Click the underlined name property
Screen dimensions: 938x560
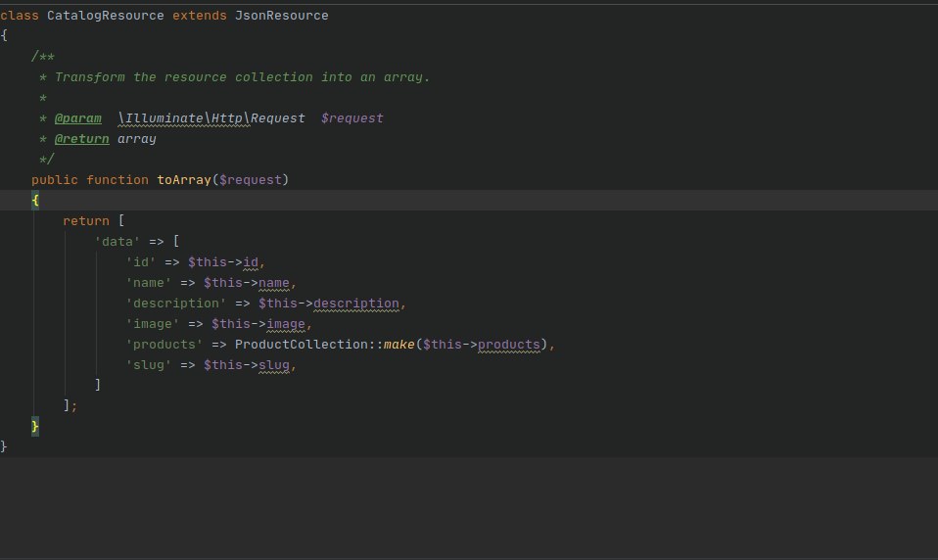pyautogui.click(x=274, y=283)
